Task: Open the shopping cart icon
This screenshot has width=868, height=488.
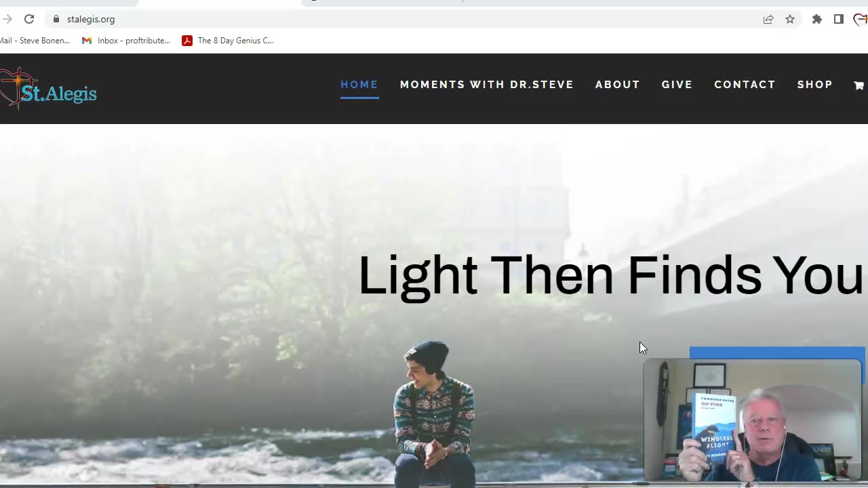Action: coord(859,85)
